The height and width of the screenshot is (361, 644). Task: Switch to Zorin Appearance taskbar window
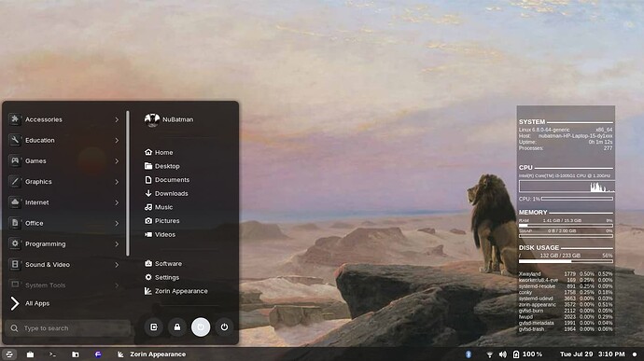click(x=151, y=354)
